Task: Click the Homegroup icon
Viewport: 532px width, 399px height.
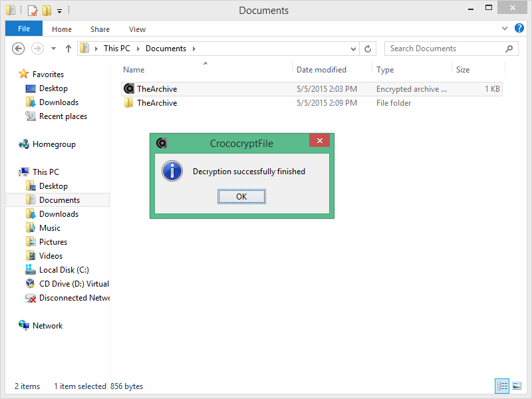Action: (24, 144)
